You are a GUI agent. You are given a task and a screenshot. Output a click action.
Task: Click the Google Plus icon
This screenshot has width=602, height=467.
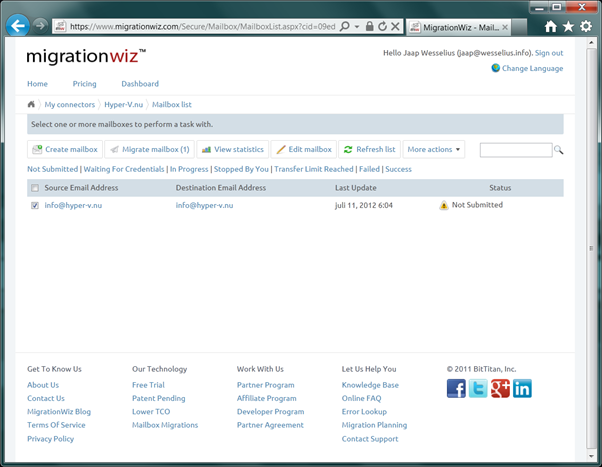500,389
